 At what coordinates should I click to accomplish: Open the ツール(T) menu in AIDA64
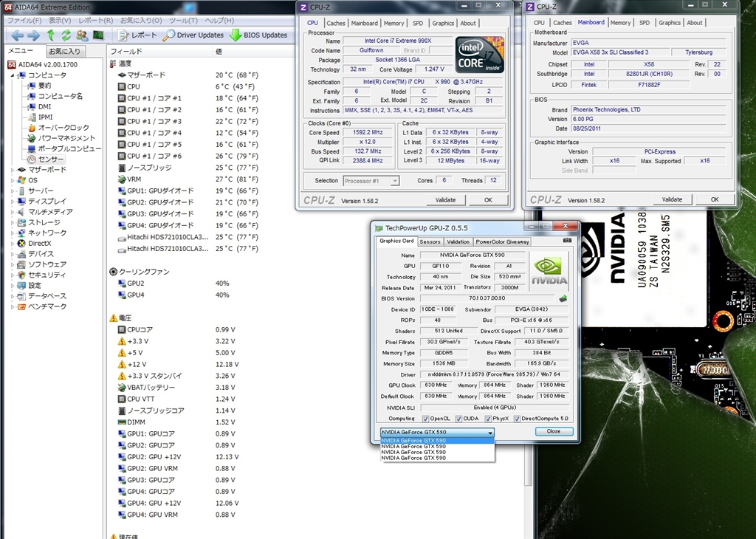tap(183, 20)
